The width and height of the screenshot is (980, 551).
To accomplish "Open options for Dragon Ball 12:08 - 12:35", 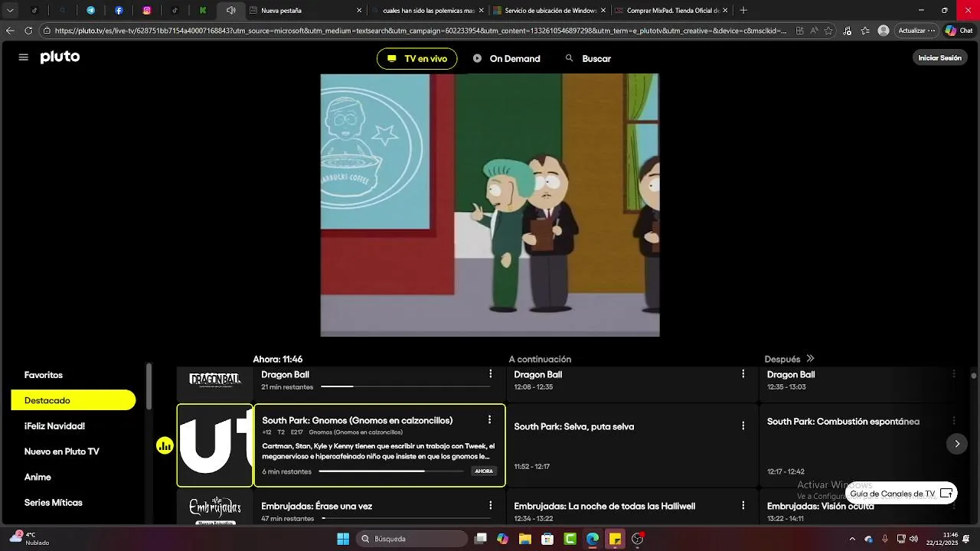I will (x=743, y=374).
